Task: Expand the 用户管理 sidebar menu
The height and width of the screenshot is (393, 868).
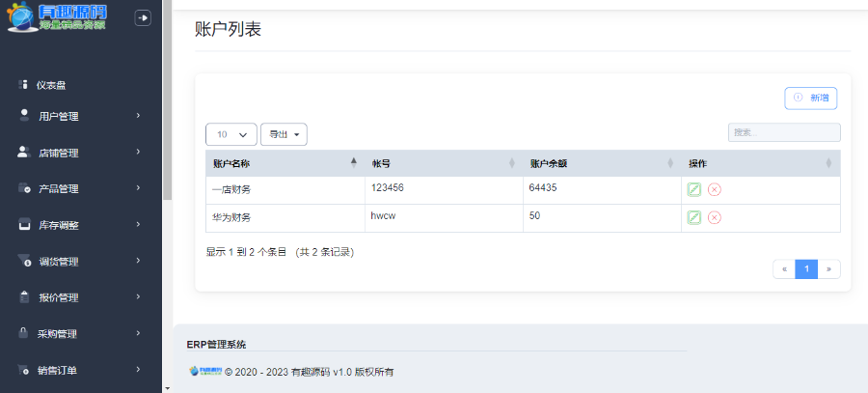Action: click(79, 117)
